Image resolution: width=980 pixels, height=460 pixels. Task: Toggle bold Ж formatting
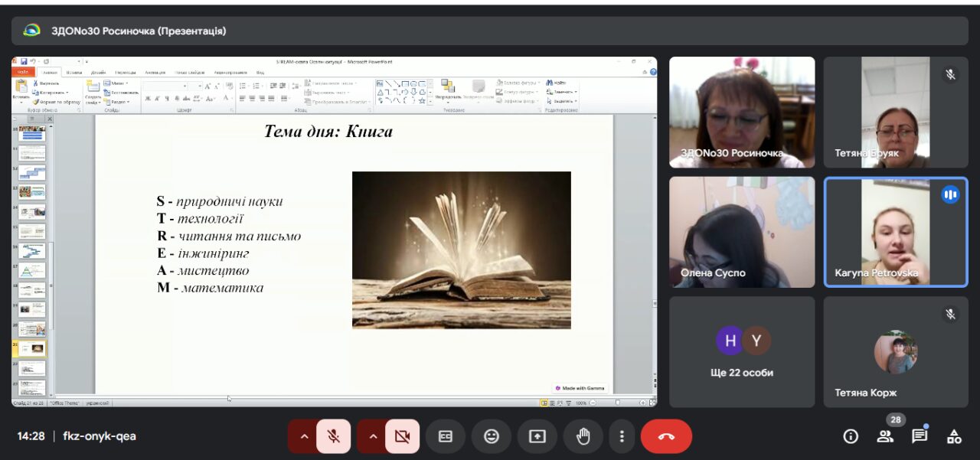[x=148, y=99]
